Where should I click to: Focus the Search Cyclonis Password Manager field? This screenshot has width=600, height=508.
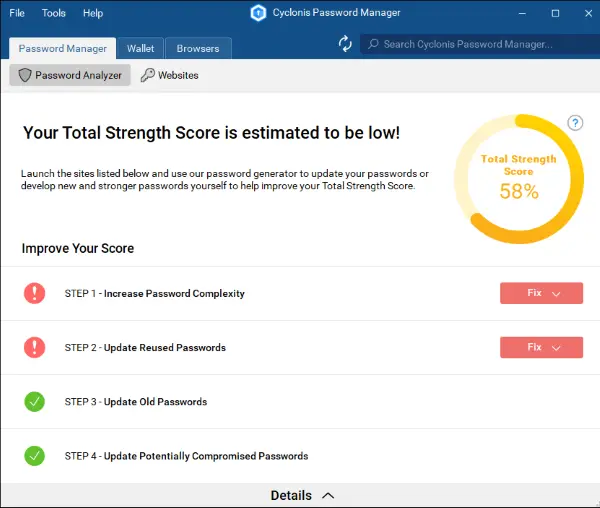[480, 44]
